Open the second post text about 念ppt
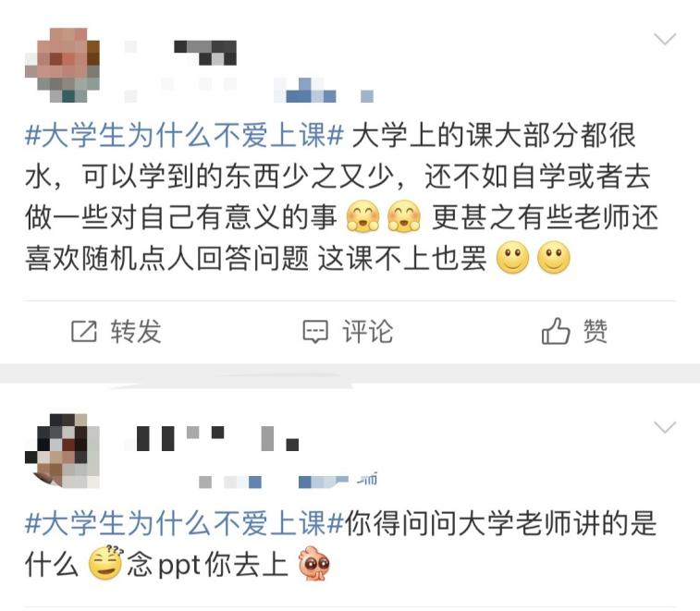 coord(340,544)
